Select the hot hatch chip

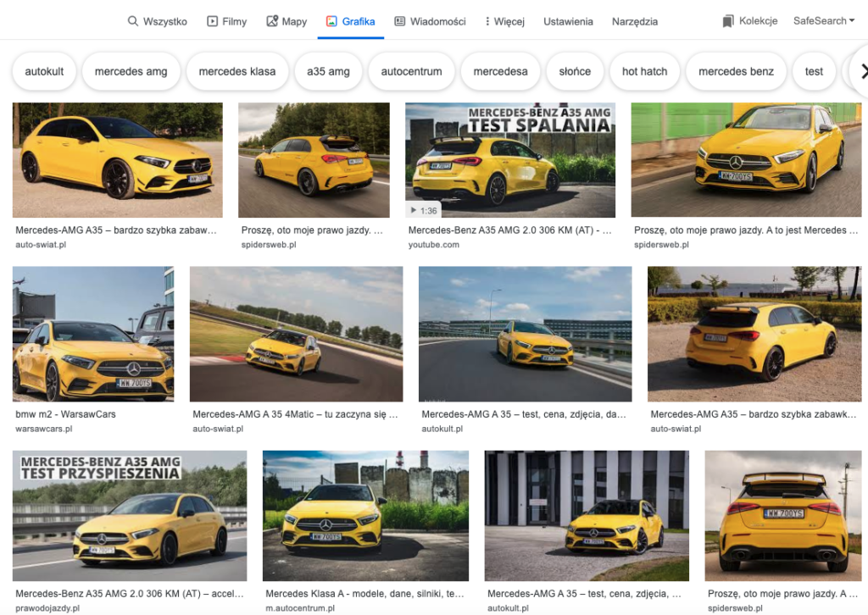pyautogui.click(x=644, y=71)
